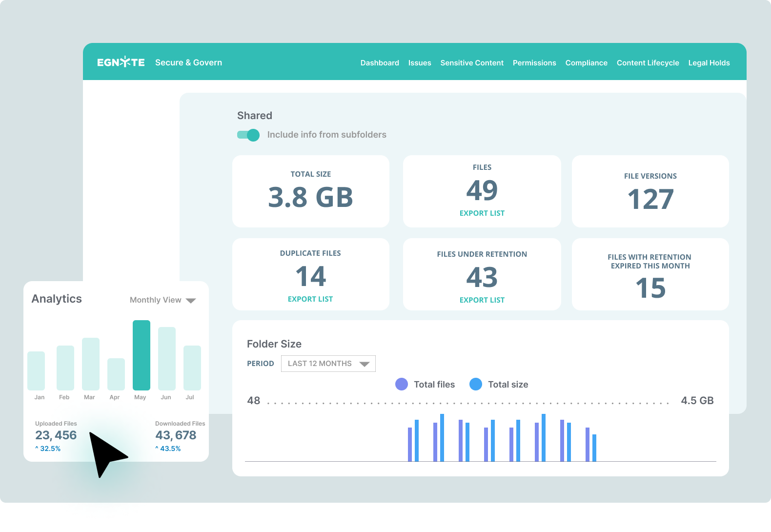This screenshot has width=771, height=532.
Task: Open Sensitive Content in navigation
Action: coord(471,63)
